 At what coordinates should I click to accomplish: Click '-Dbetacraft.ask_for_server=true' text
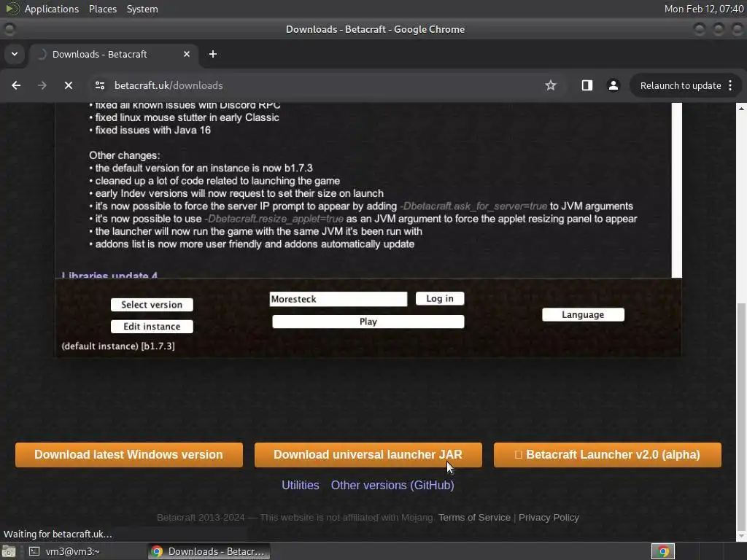(x=473, y=206)
